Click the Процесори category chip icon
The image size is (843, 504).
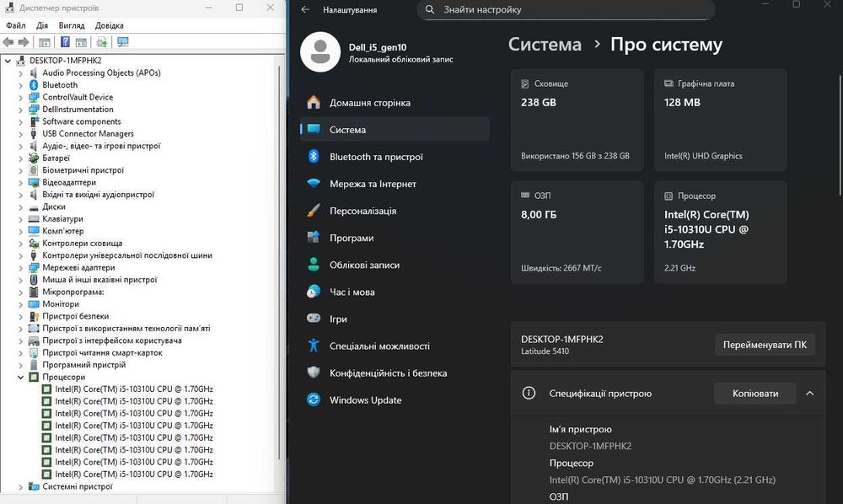point(34,378)
